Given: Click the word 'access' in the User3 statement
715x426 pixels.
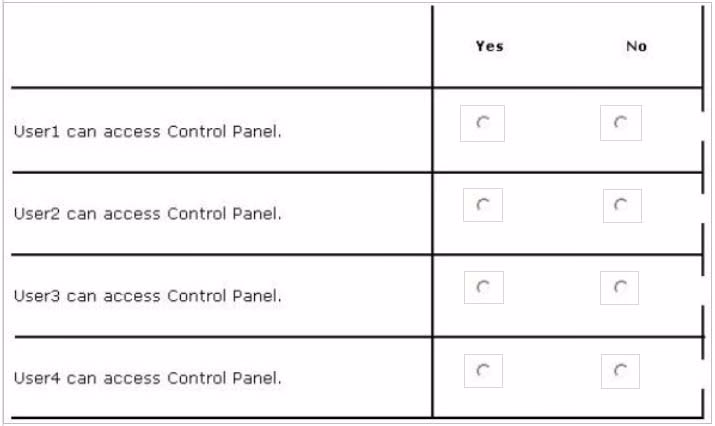Looking at the screenshot, I should coord(132,296).
